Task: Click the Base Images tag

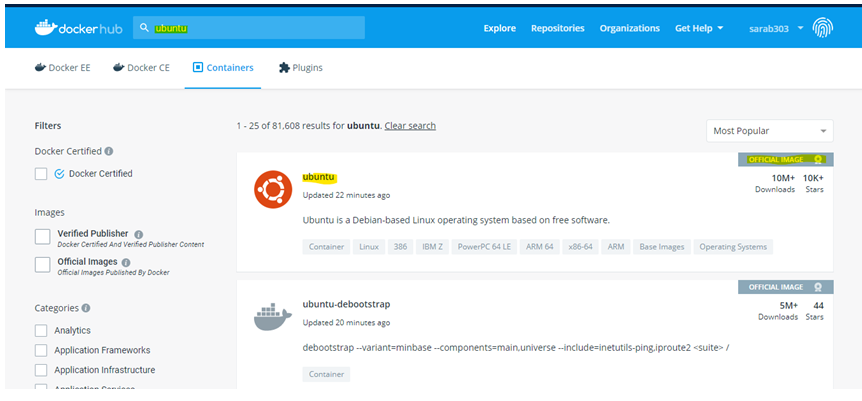Action: point(662,247)
